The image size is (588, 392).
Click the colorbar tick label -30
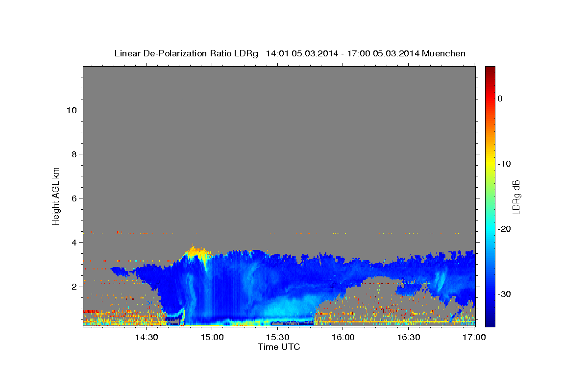click(505, 294)
